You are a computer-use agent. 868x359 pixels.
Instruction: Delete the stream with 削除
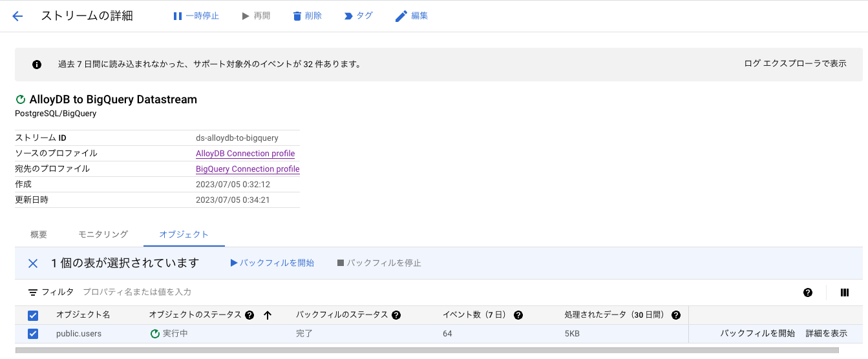pyautogui.click(x=307, y=15)
